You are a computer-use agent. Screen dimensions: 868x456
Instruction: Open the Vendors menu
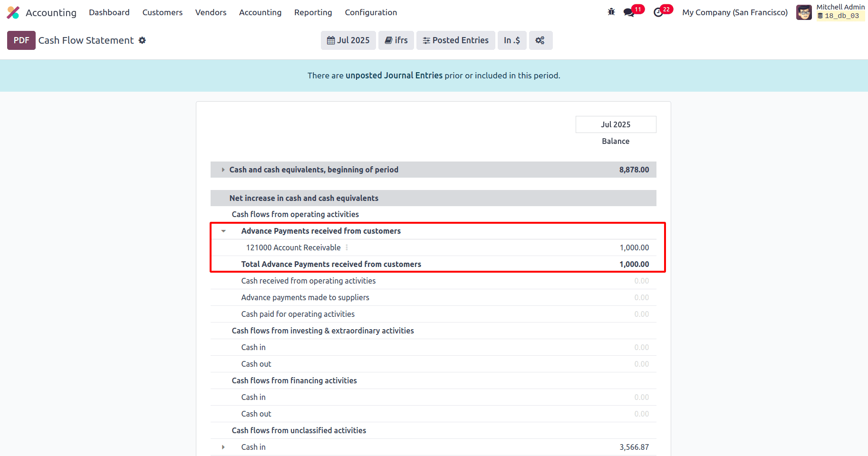(x=211, y=12)
